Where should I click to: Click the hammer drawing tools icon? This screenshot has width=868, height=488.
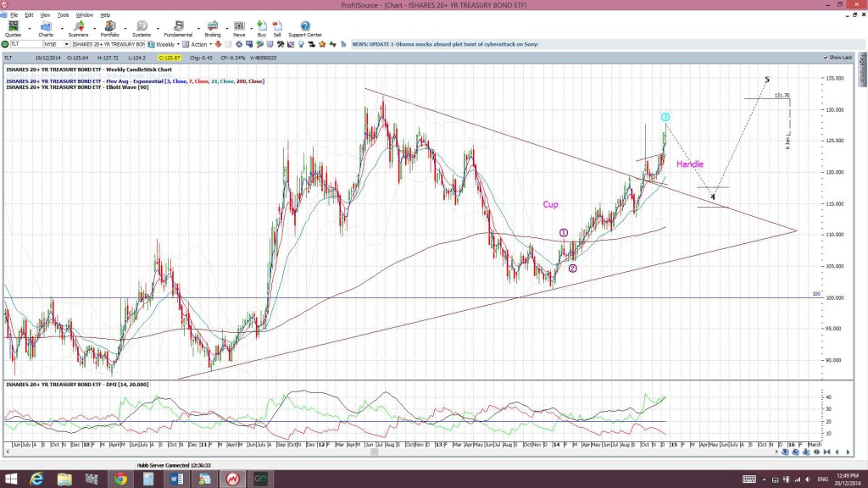coord(281,44)
